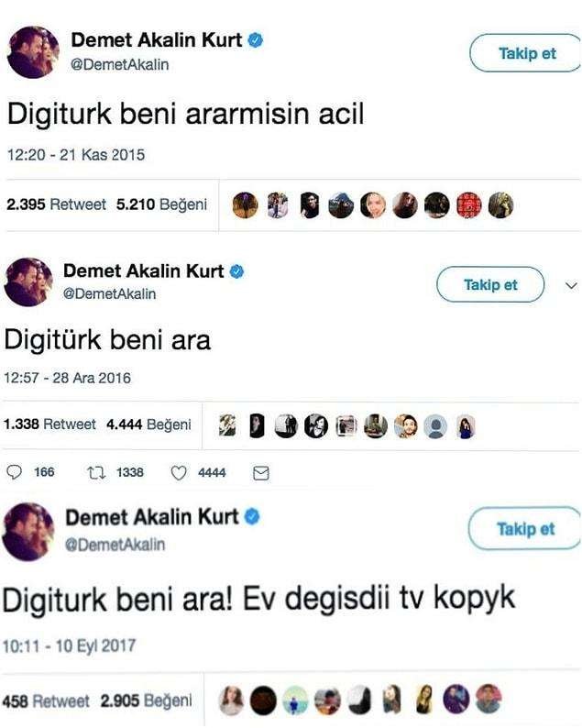Like the tweet via heart icon 4444
Screen dimensions: 582x728
click(179, 472)
